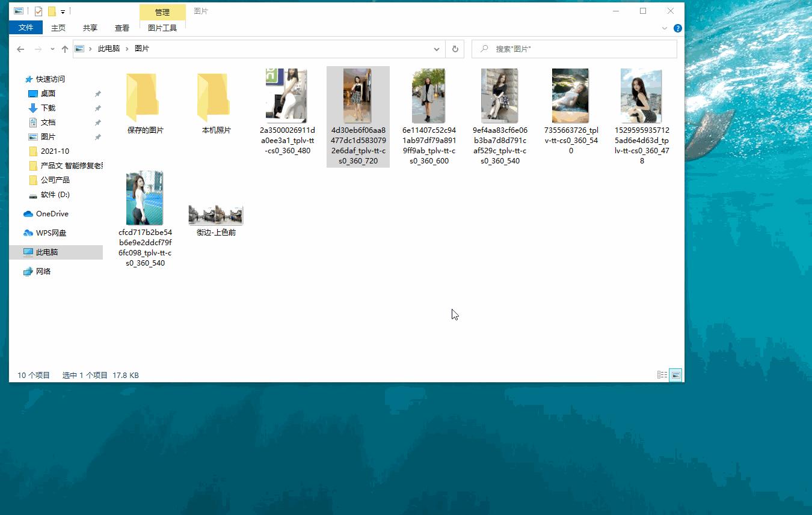Refresh the 图片 folder listing
Image resolution: width=812 pixels, height=515 pixels.
click(455, 49)
